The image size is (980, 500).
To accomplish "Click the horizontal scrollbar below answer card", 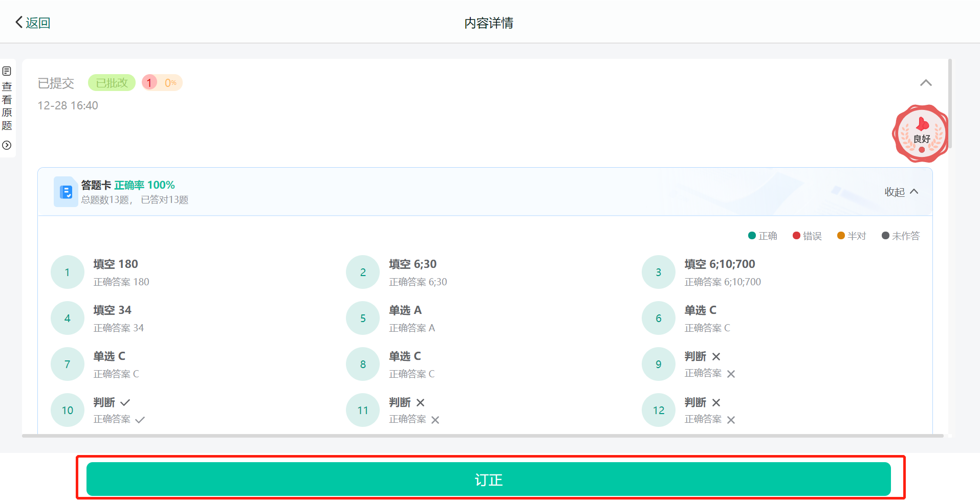I will 482,436.
